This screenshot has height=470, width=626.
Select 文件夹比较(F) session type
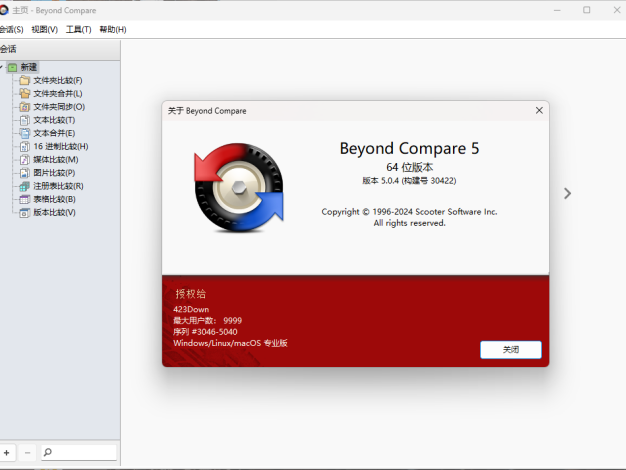[58, 80]
